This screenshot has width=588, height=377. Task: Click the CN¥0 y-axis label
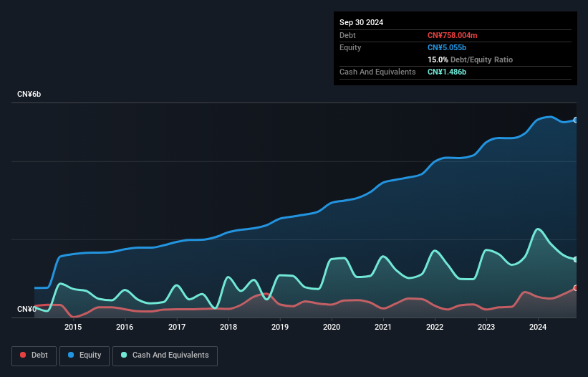26,309
